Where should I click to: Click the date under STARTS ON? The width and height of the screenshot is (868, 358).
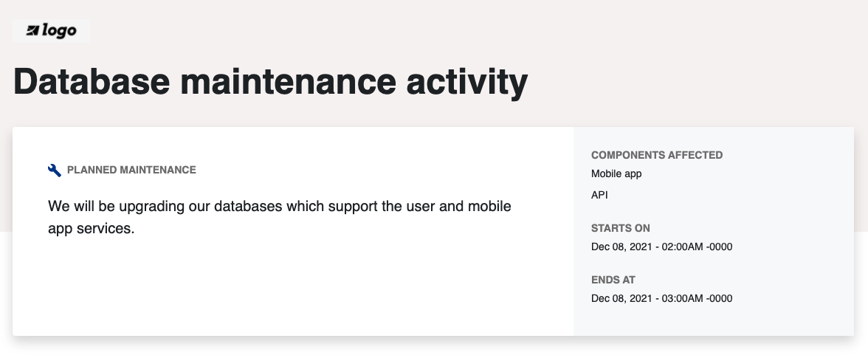621,247
